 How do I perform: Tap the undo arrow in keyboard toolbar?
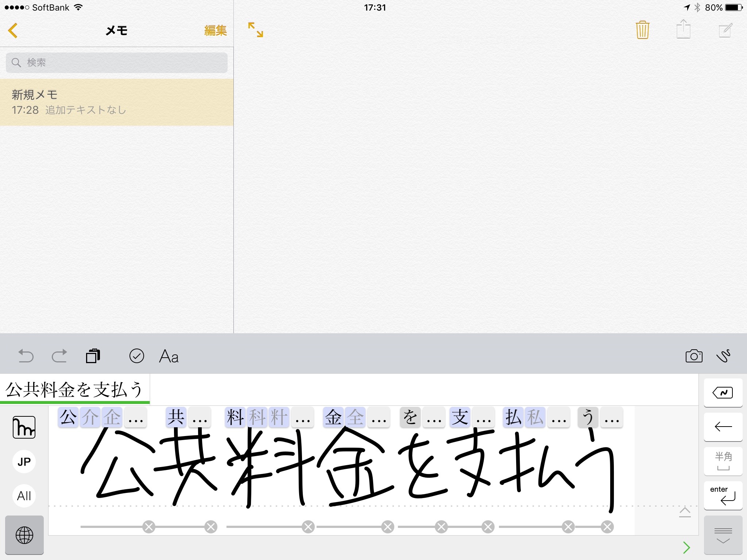[26, 356]
